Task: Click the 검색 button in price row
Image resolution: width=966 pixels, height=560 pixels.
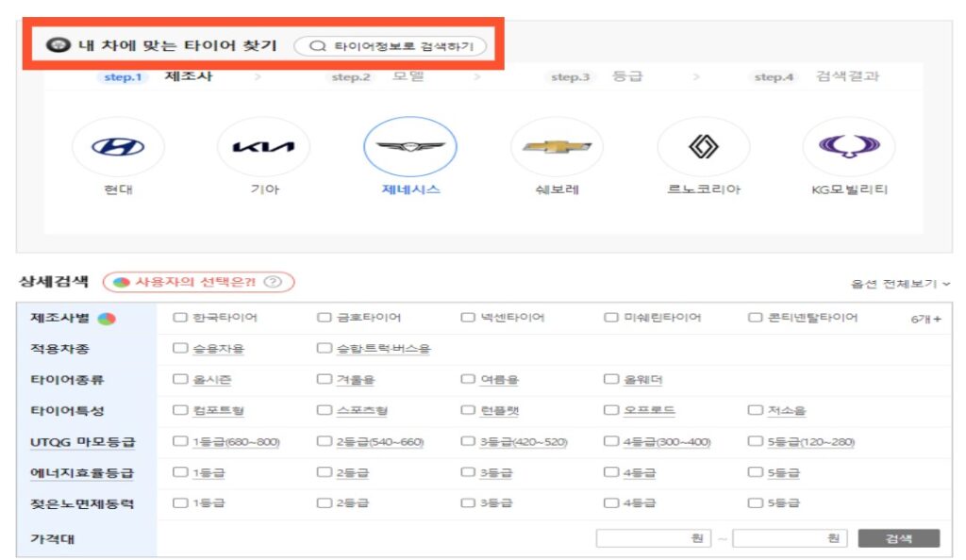Action: pyautogui.click(x=899, y=538)
